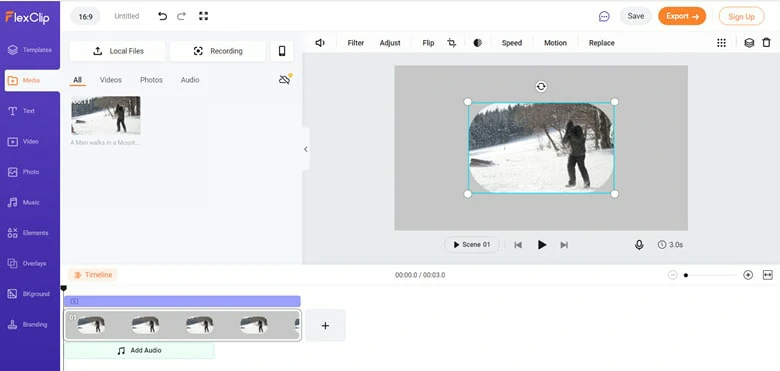The width and height of the screenshot is (780, 371).
Task: Open the position grid icon
Action: (x=721, y=43)
